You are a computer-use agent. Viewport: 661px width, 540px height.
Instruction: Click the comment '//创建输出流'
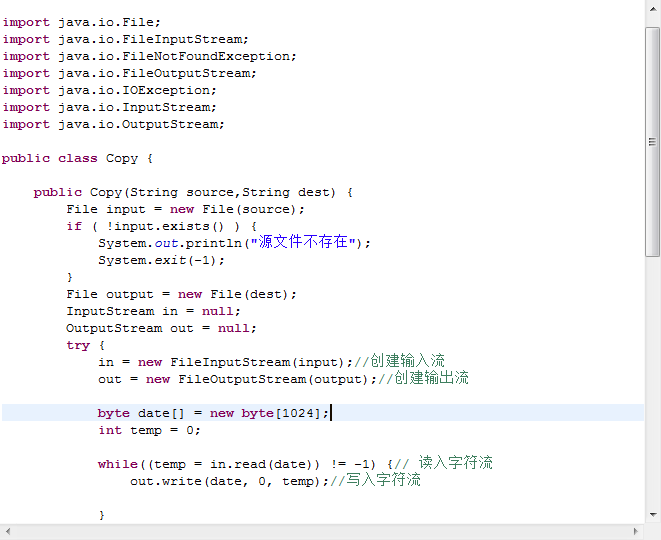(x=423, y=378)
